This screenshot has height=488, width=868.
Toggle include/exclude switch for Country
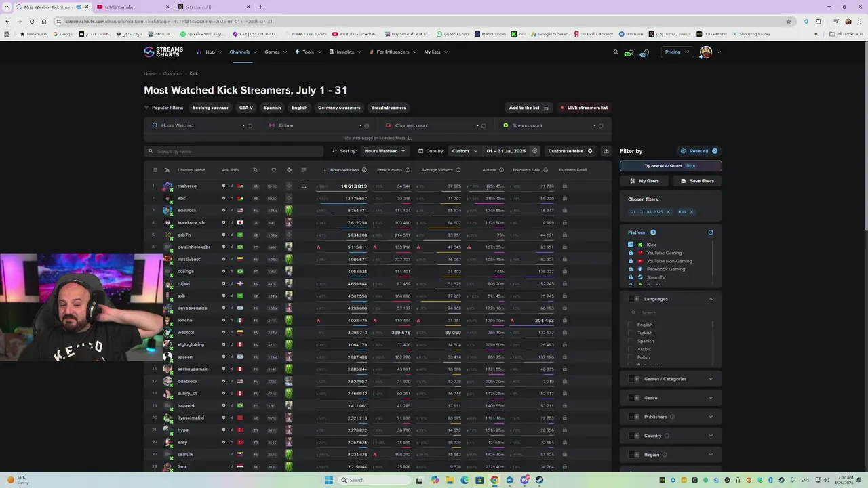[x=633, y=436]
